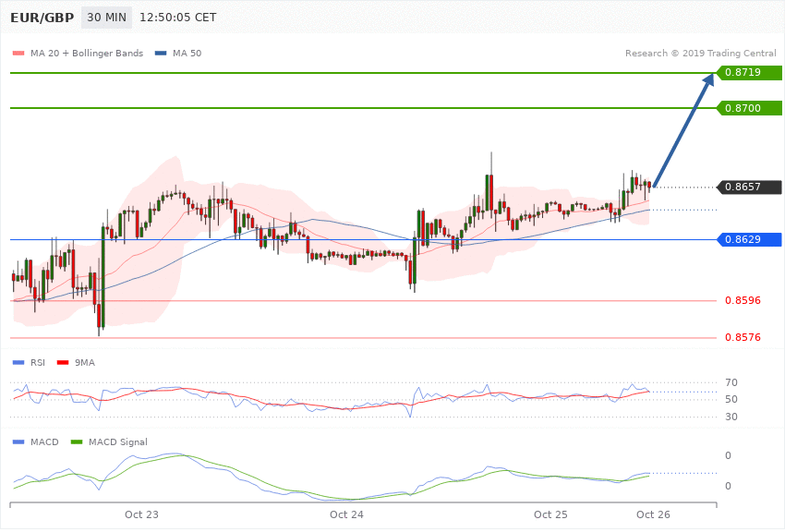Click the blue MACD legend swatch
785x532 pixels.
click(x=18, y=442)
